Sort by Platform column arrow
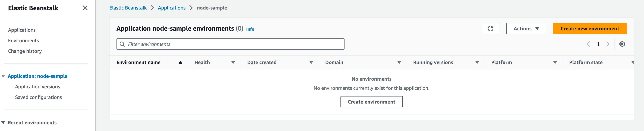This screenshot has height=131, width=644. point(555,63)
